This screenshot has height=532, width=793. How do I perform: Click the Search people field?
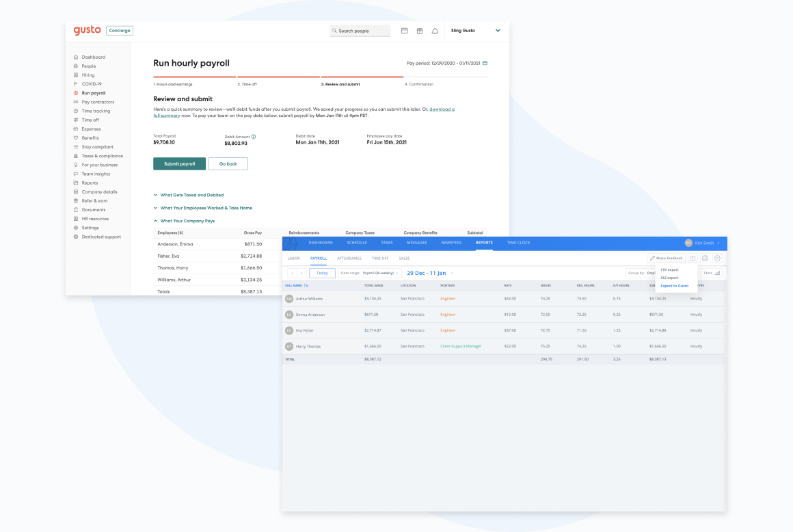click(360, 31)
